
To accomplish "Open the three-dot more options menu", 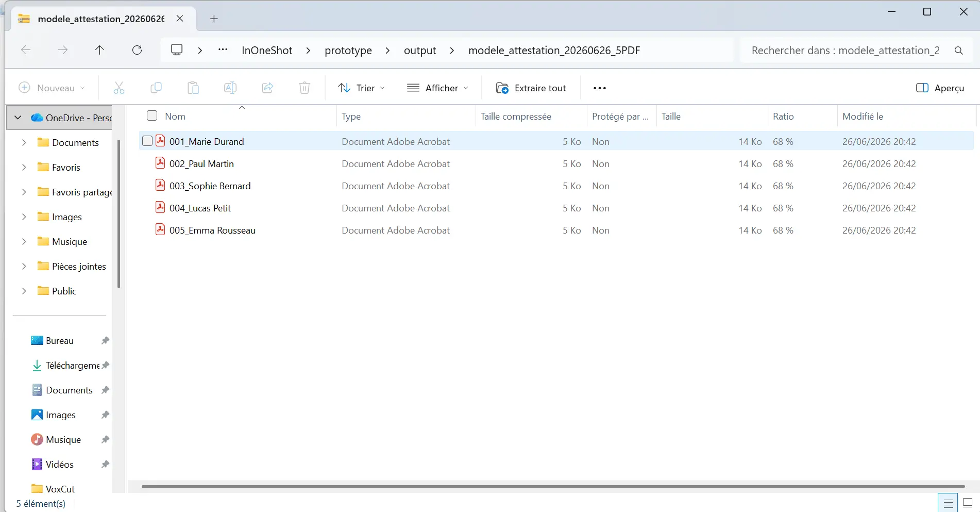I will click(x=600, y=88).
